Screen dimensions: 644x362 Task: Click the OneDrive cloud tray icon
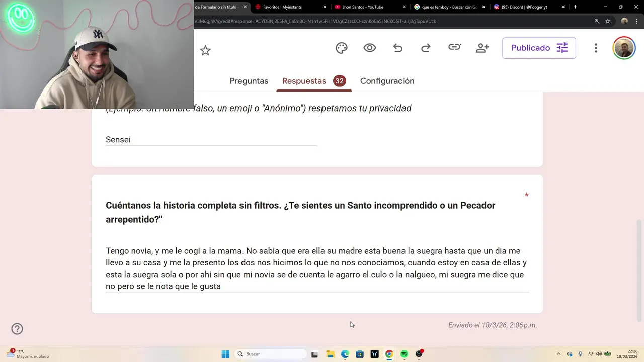tap(570, 354)
